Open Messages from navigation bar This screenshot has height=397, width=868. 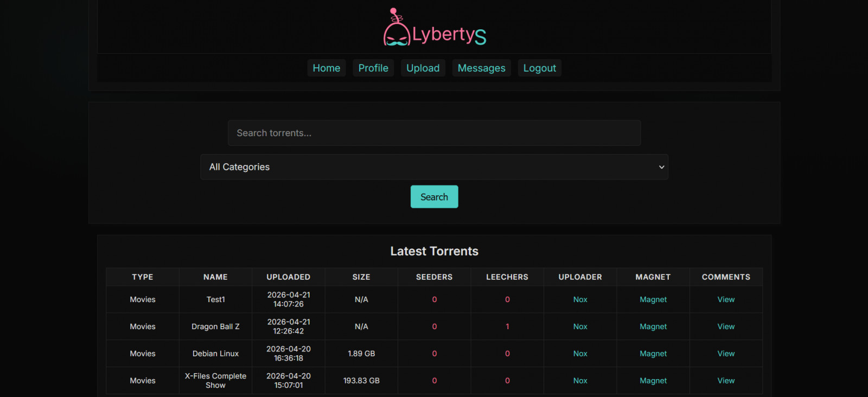[x=481, y=68]
